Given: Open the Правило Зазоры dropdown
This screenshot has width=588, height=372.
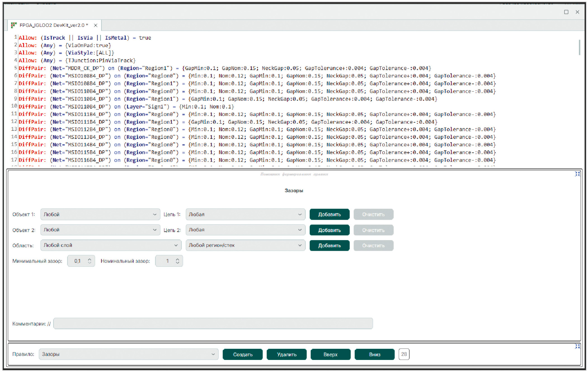Looking at the screenshot, I should click(x=128, y=354).
